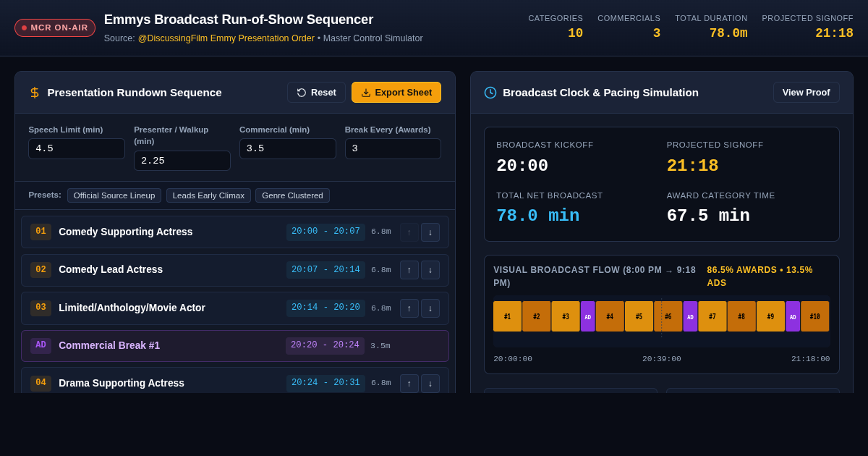Screen dimensions: 868x456
Task: Click the 20:20 - 20:24 commercial slot
Action: pos(325,345)
